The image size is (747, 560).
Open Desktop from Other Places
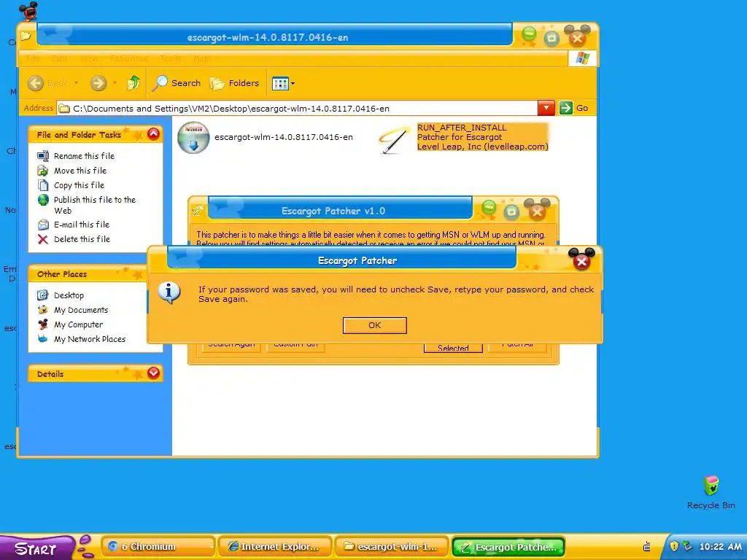click(x=69, y=295)
